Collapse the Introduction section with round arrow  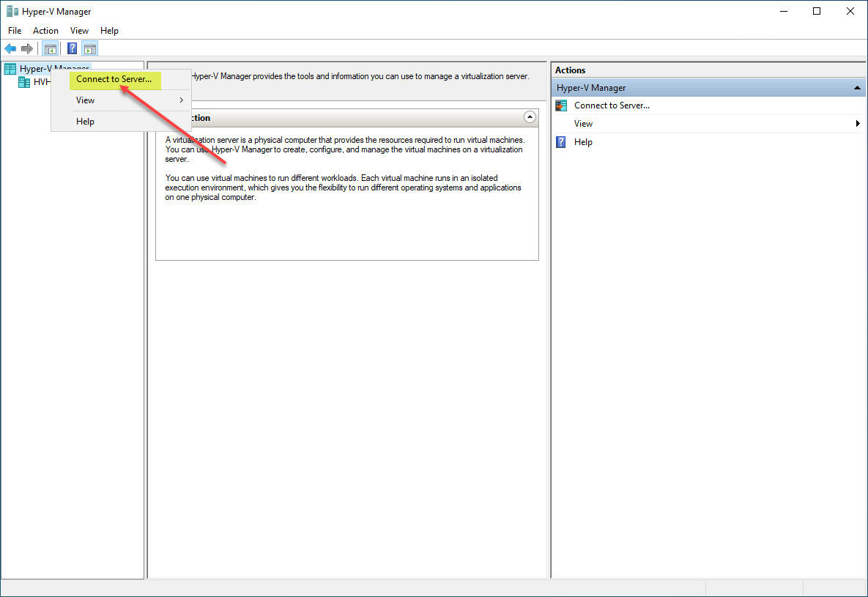530,117
